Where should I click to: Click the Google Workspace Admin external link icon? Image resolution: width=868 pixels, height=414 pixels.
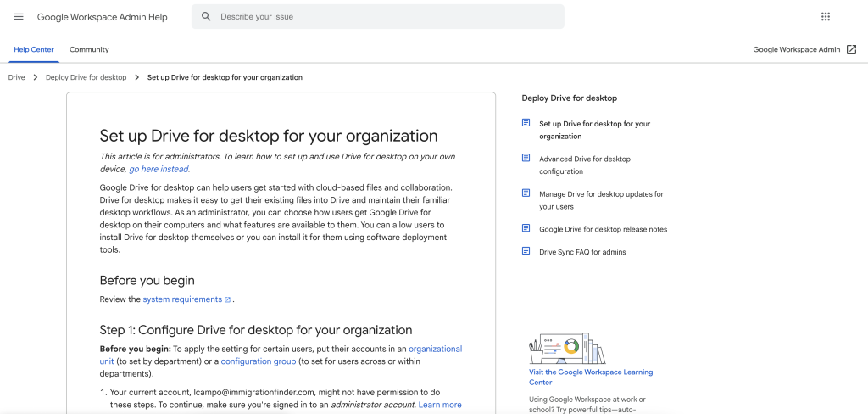pos(851,50)
